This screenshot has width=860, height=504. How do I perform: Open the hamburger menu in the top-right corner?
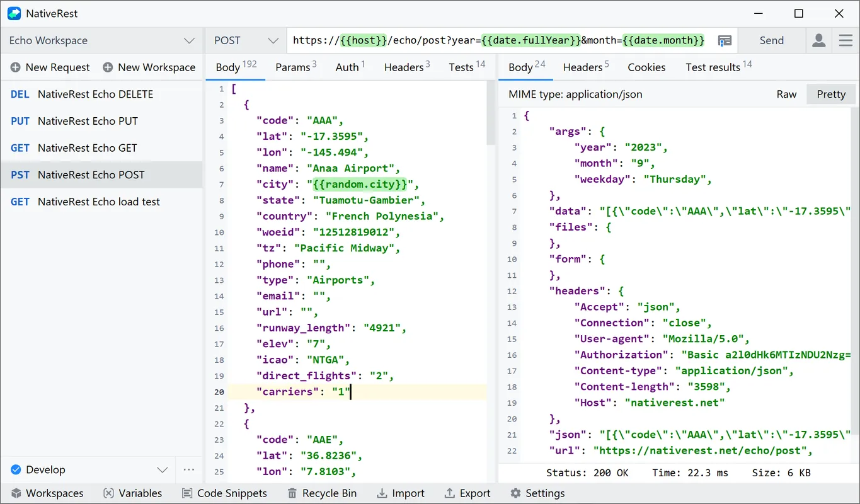point(846,40)
